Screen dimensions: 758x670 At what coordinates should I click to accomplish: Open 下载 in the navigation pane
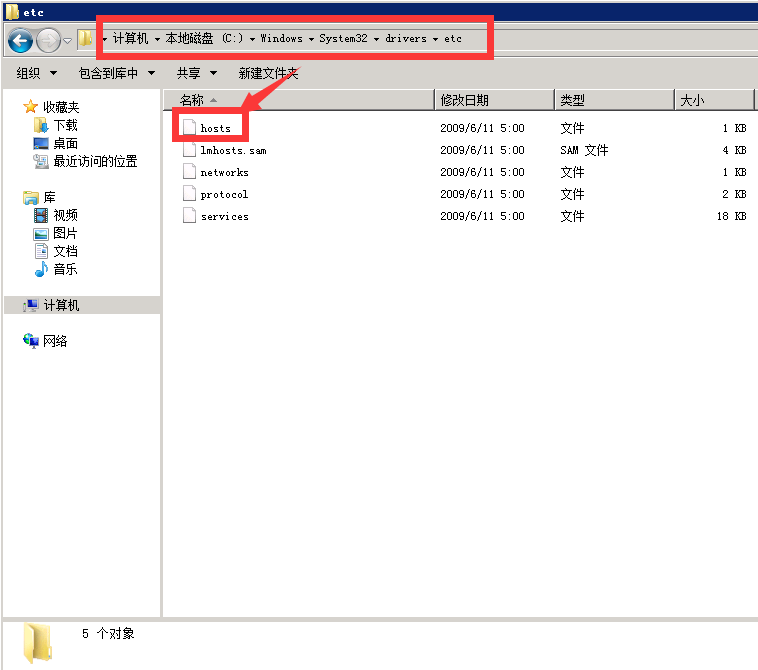pyautogui.click(x=65, y=125)
